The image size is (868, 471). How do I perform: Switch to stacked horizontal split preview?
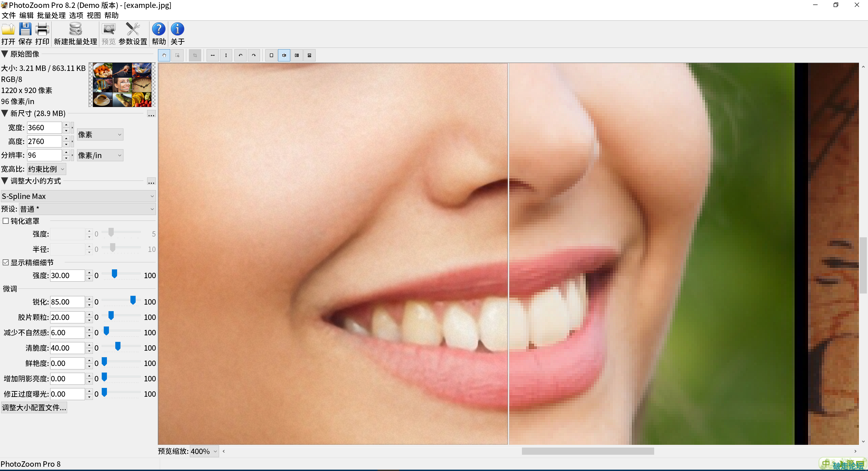pos(309,55)
